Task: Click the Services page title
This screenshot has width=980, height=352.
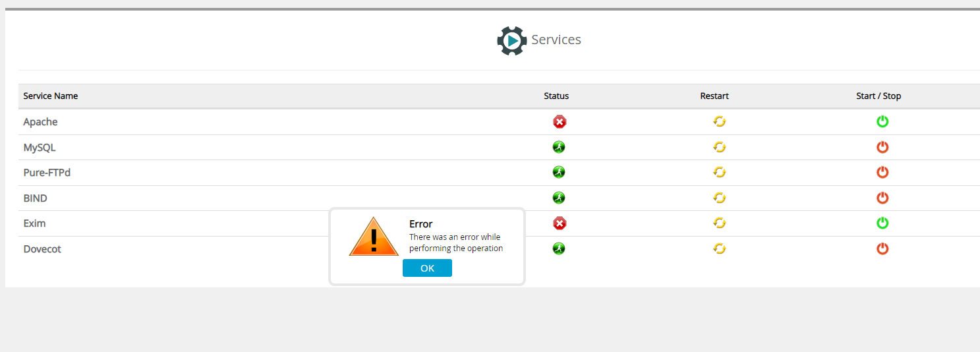Action: pyautogui.click(x=556, y=40)
